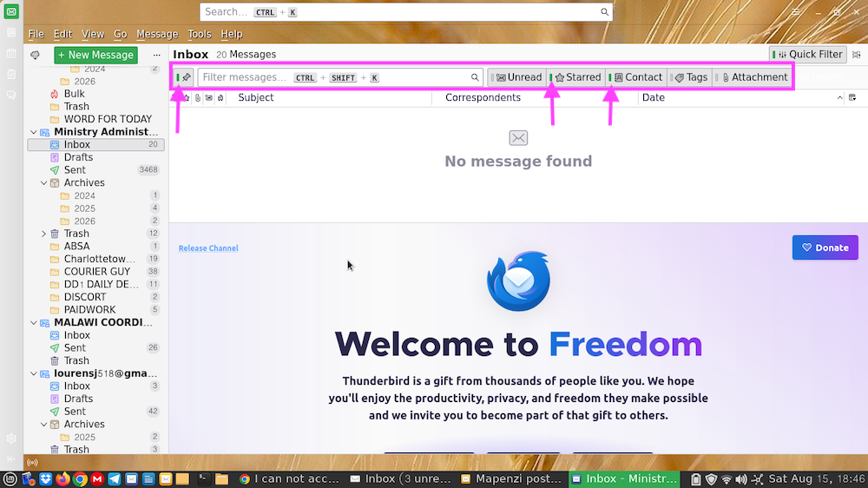Open the Chat space
Image resolution: width=868 pixels, height=488 pixels.
[11, 96]
